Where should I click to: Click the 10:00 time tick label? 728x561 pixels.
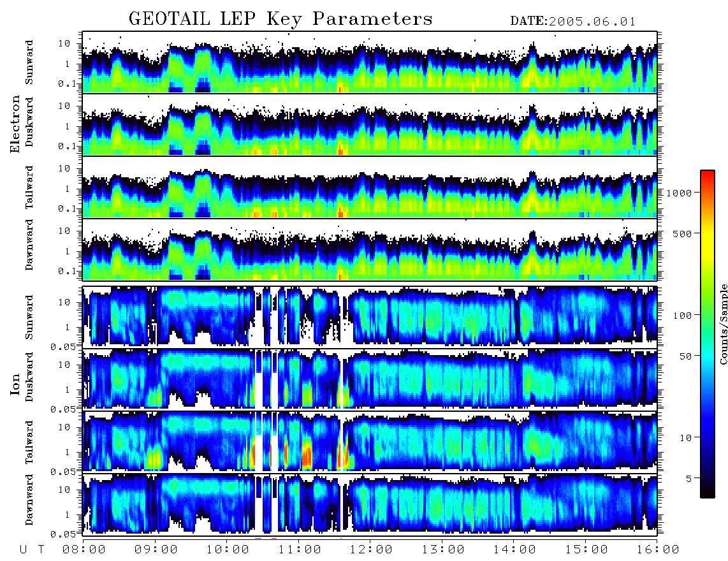coord(228,550)
